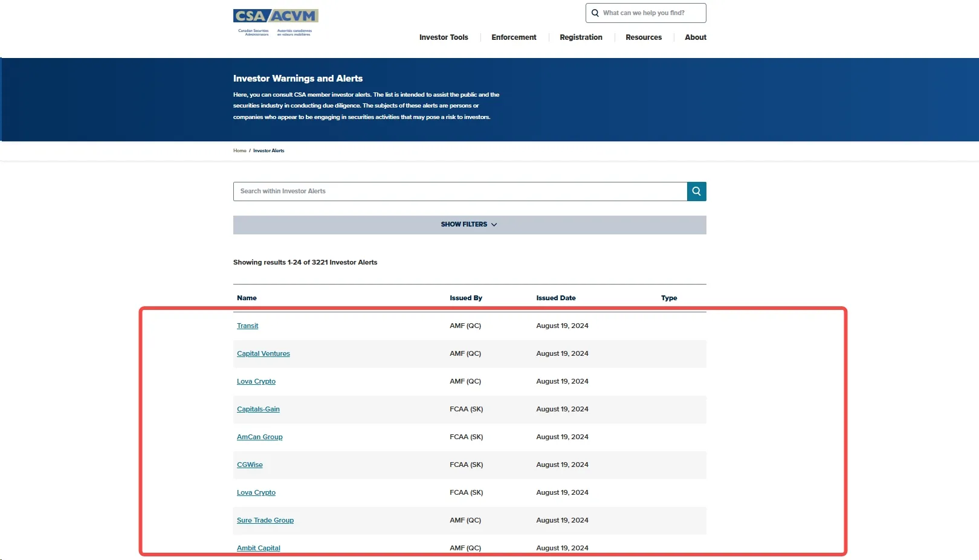Click the Issued By column header
The height and width of the screenshot is (560, 979).
click(466, 298)
